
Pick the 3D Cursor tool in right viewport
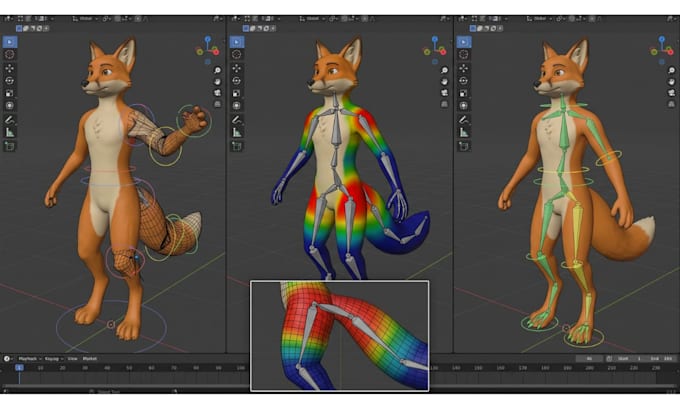tap(464, 54)
